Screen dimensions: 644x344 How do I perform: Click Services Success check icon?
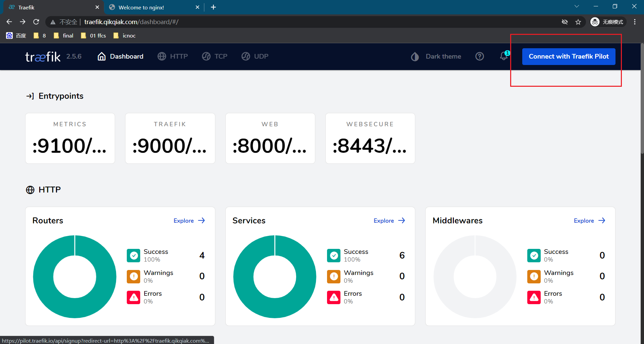point(334,256)
